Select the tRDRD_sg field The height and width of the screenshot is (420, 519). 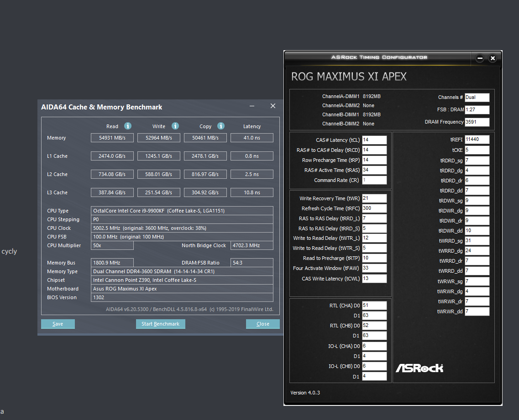pos(477,161)
